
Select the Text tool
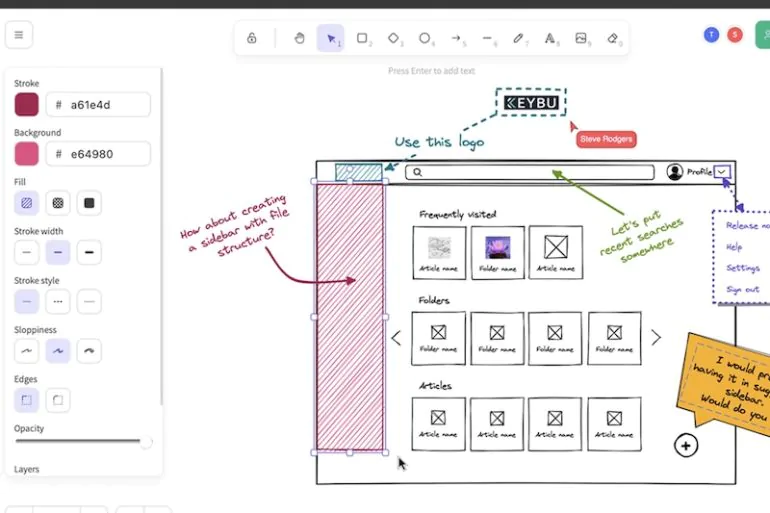[550, 38]
